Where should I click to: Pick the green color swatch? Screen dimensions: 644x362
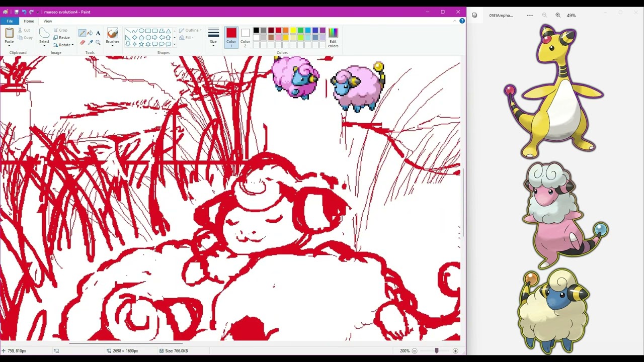(x=300, y=30)
